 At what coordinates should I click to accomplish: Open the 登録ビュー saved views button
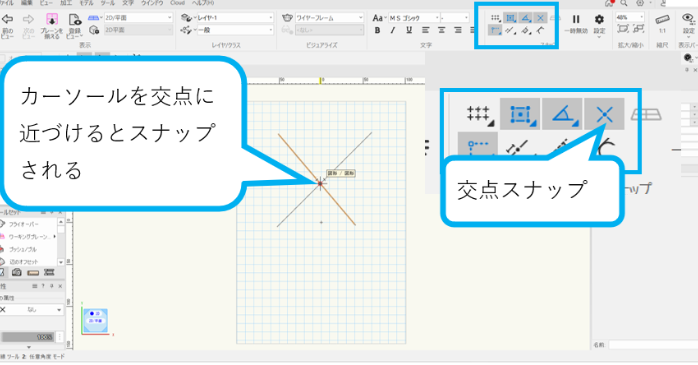[75, 25]
